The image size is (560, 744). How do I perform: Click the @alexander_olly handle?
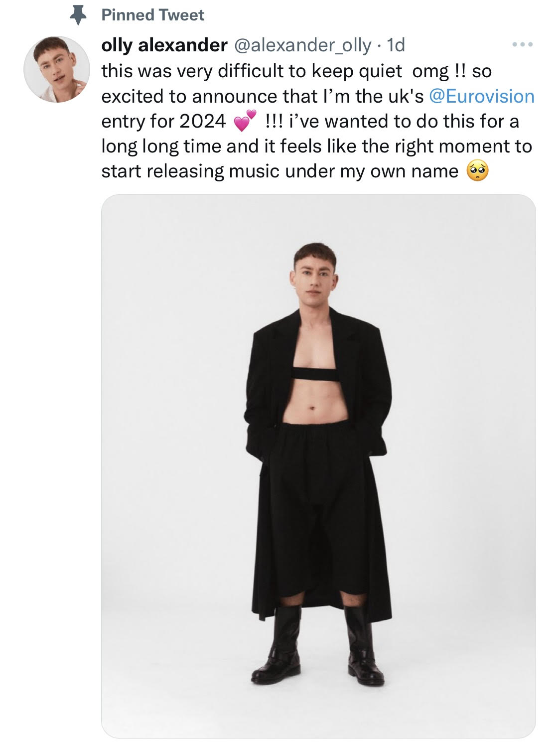[302, 45]
